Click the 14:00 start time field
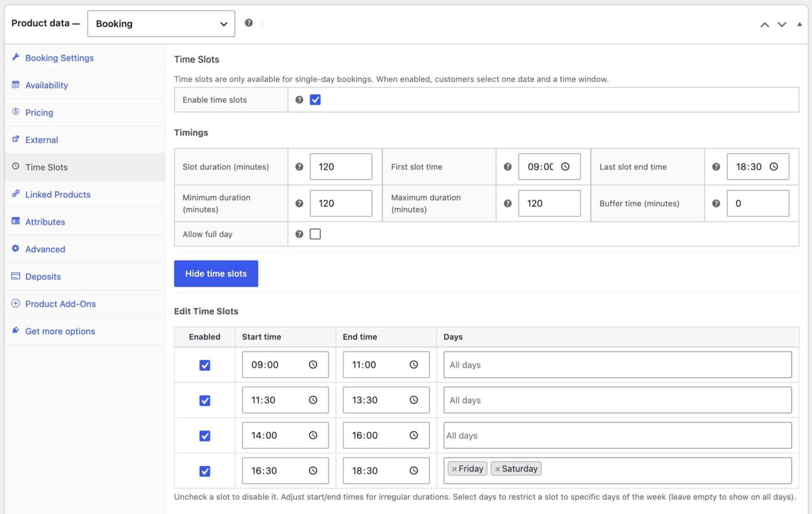 pyautogui.click(x=285, y=436)
